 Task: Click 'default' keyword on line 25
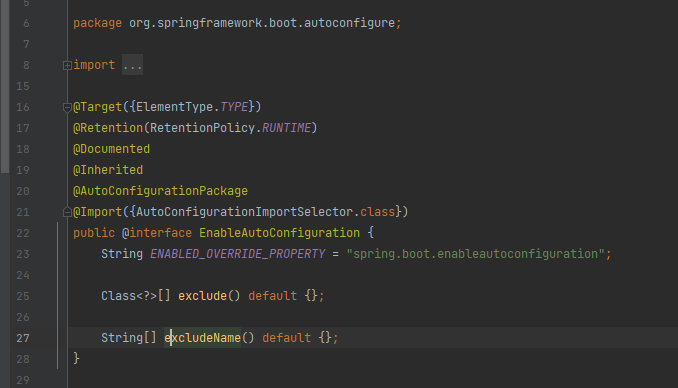(x=272, y=296)
